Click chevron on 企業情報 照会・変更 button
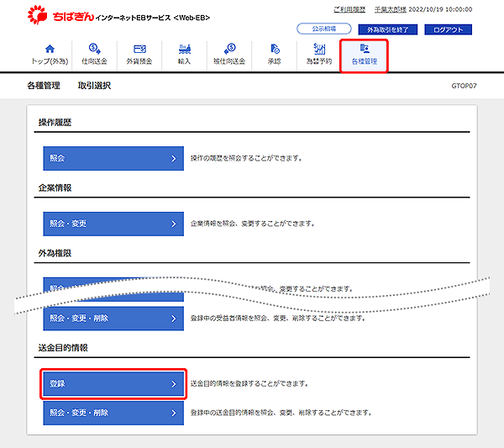The image size is (504, 448). [174, 224]
